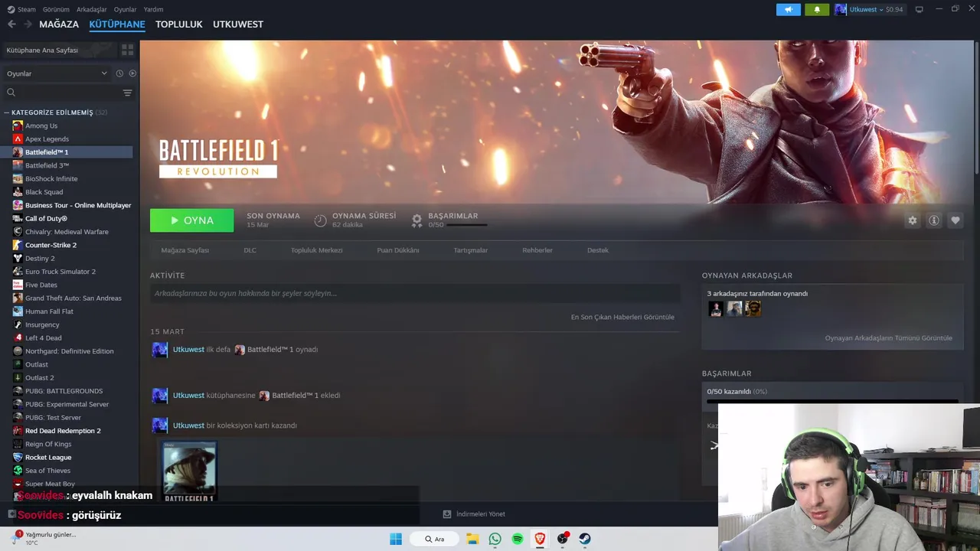Open weather widget Yağmurlu günler
The width and height of the screenshot is (980, 551).
(44, 539)
